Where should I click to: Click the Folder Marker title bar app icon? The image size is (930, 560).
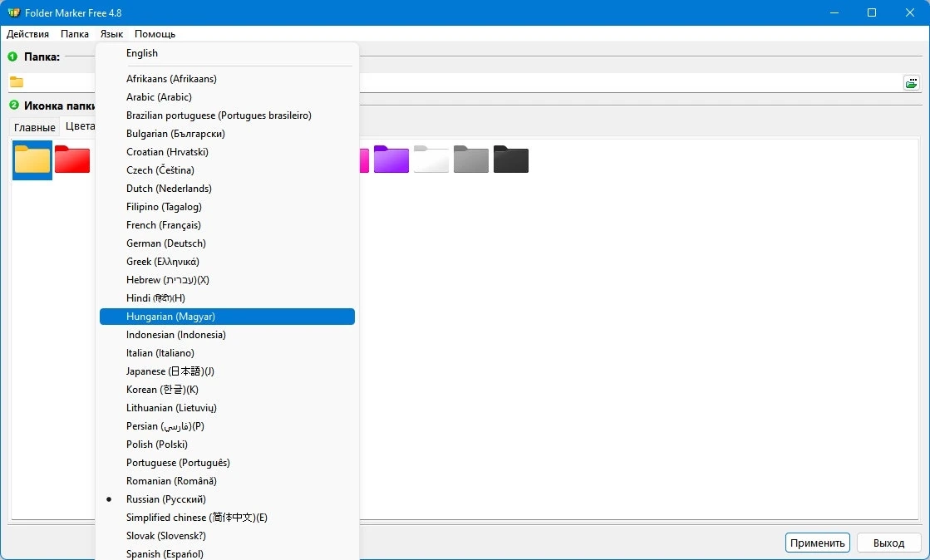click(13, 12)
